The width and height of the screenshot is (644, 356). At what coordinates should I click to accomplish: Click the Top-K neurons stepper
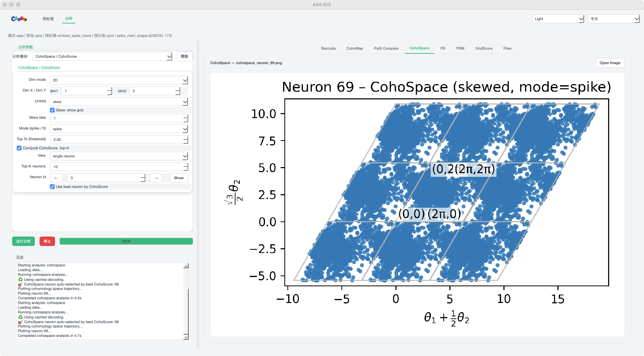(185, 167)
